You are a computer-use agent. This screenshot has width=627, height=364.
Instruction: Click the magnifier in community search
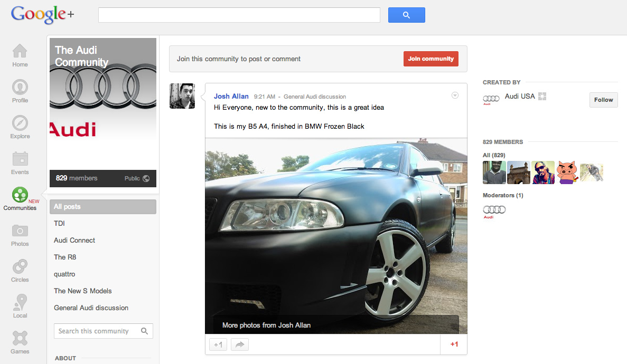pyautogui.click(x=144, y=331)
